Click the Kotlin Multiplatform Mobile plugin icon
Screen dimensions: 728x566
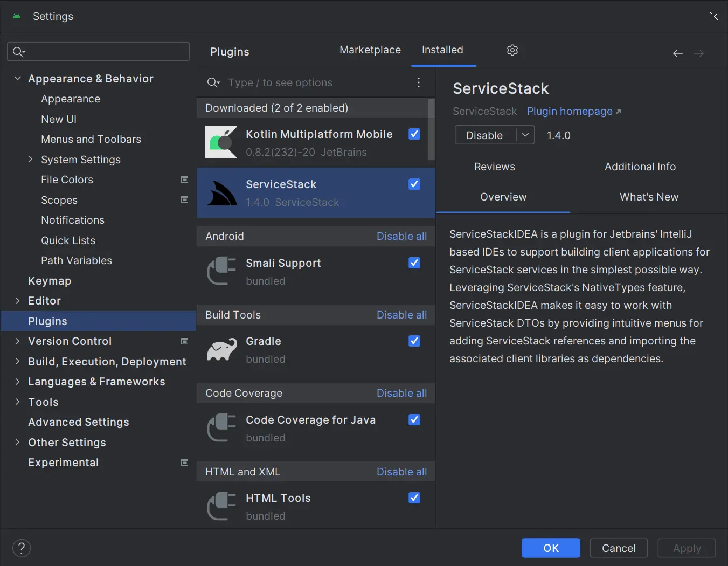(221, 142)
